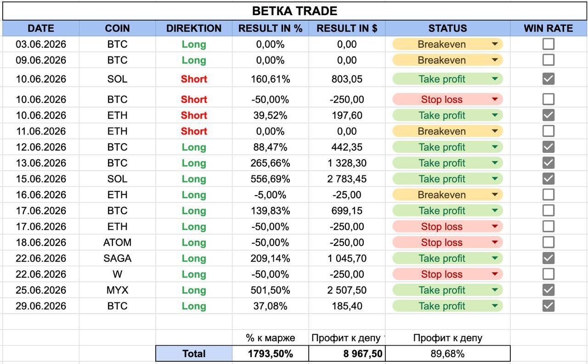This screenshot has width=588, height=364.
Task: Open the Breakeven dropdown arrow for 16.06.2026 ETH
Action: (495, 195)
